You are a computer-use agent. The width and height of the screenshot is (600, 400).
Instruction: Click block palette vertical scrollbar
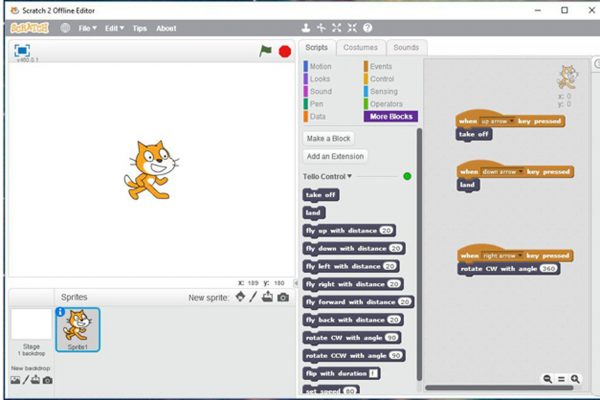419,255
